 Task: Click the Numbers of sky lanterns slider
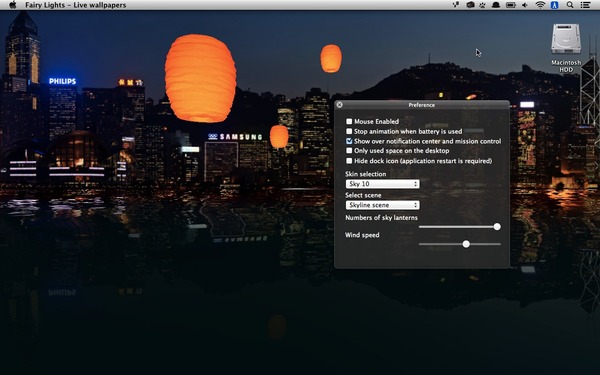click(460, 227)
